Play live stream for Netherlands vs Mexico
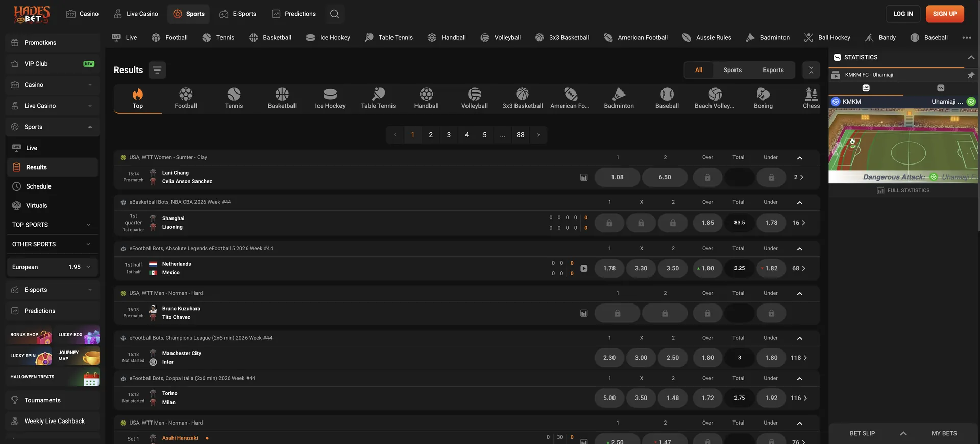Image resolution: width=980 pixels, height=444 pixels. [x=584, y=268]
